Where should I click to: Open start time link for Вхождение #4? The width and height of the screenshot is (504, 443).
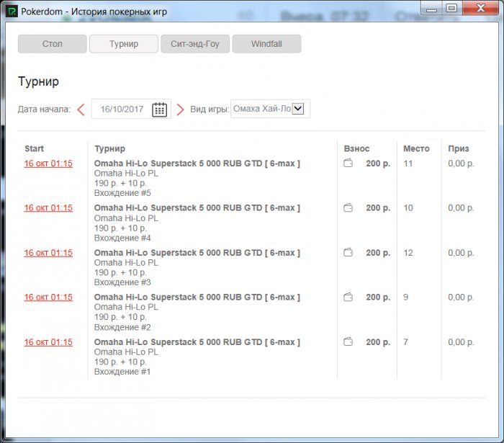[48, 208]
